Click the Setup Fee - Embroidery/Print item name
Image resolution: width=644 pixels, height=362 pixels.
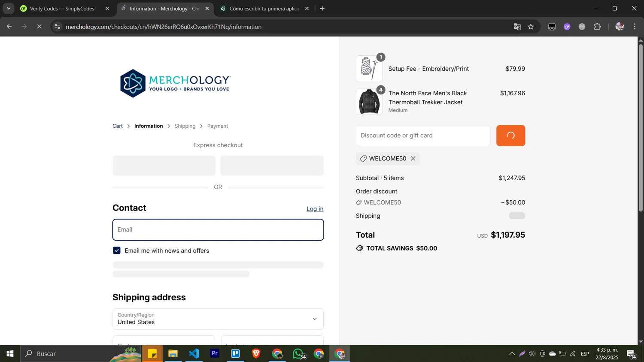coord(428,69)
